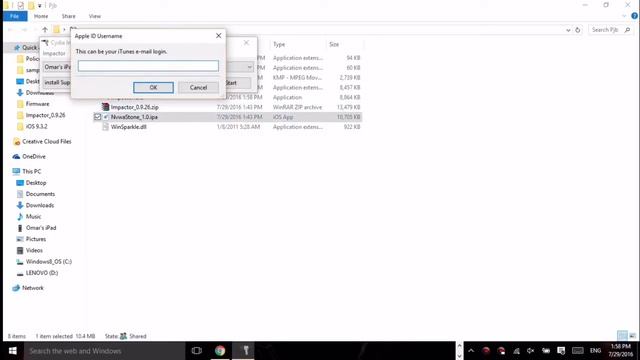
Task: Select Impactor_0.9.26.zip file
Action: 135,107
